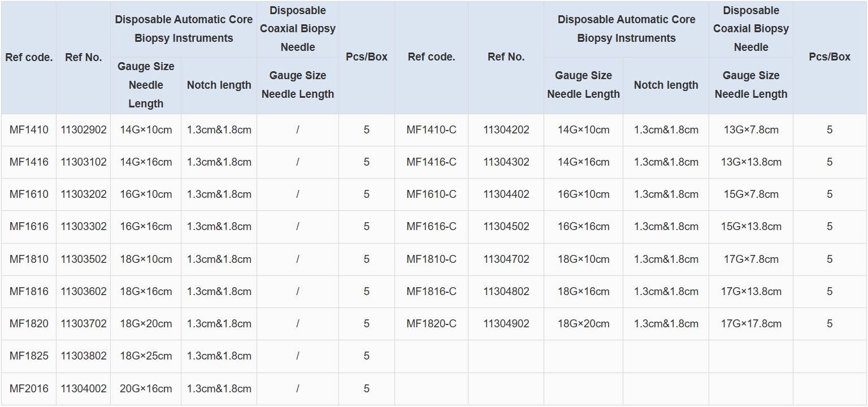The image size is (868, 407).
Task: Click the MF1825 ref code cell
Action: [29, 356]
